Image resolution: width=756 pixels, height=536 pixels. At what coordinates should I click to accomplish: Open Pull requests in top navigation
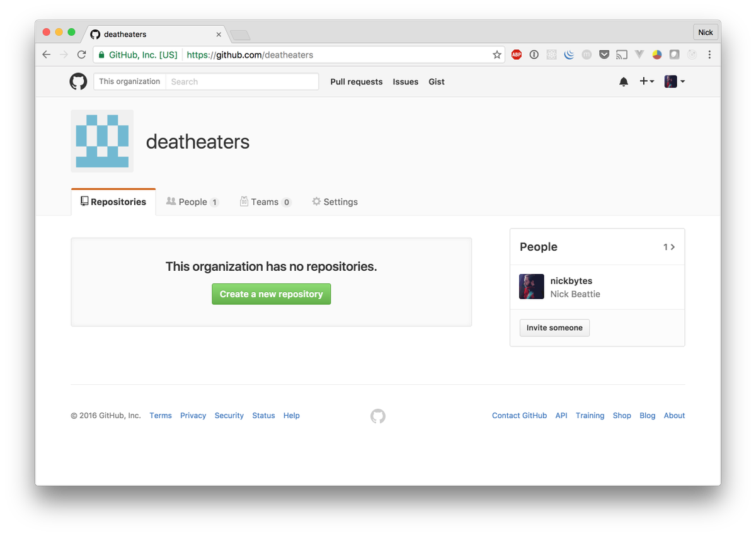(x=357, y=82)
